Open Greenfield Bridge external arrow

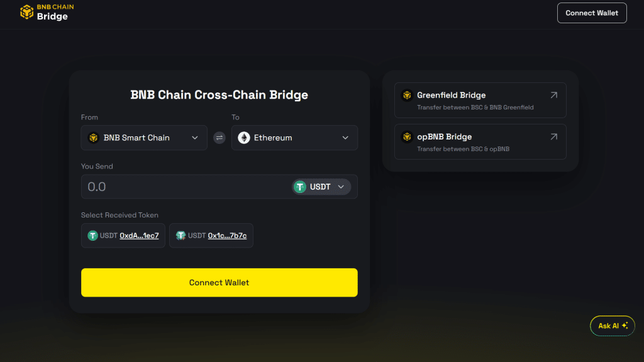pos(553,96)
